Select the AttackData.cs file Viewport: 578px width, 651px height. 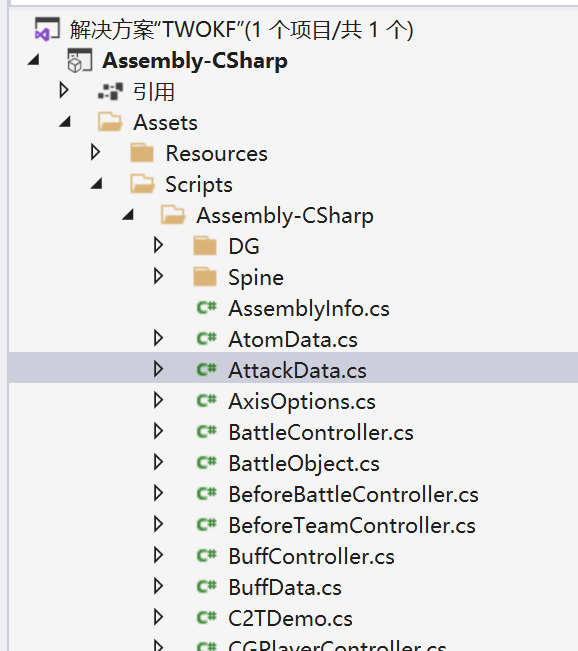pyautogui.click(x=297, y=370)
